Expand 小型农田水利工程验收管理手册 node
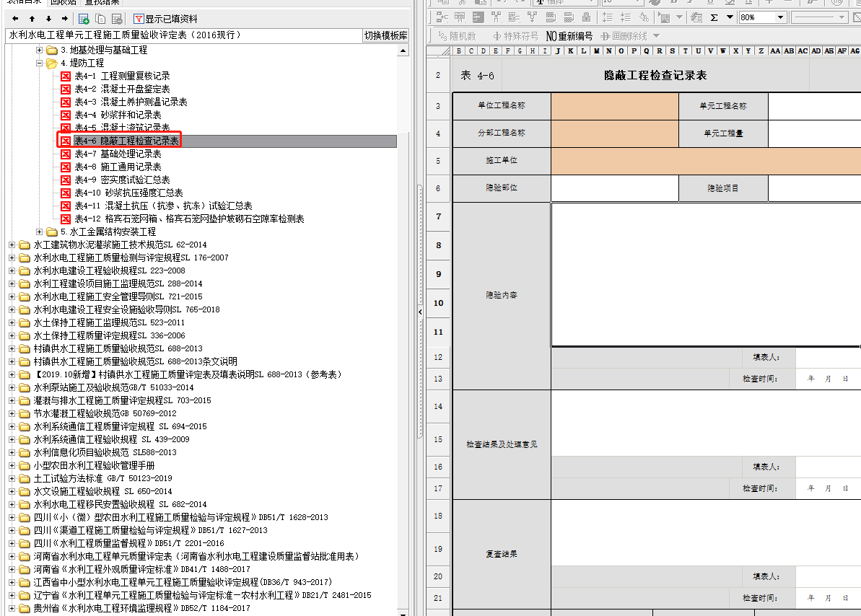Image resolution: width=861 pixels, height=616 pixels. tap(12, 465)
